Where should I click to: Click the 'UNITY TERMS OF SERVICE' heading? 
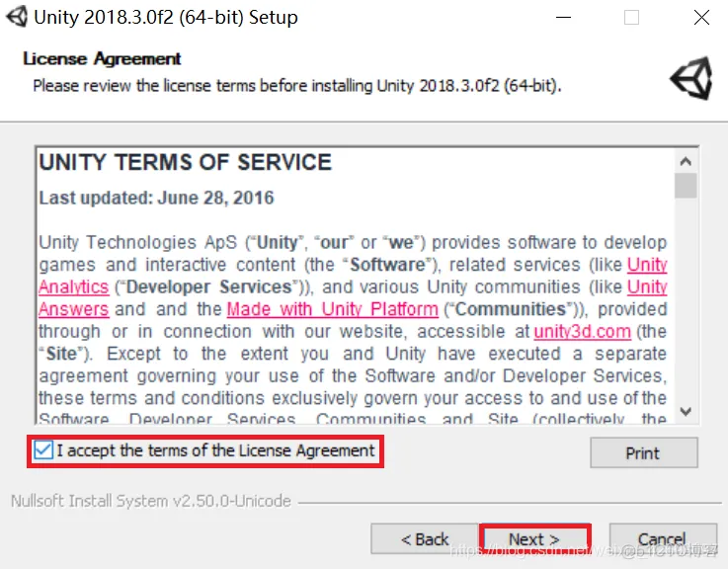(186, 163)
